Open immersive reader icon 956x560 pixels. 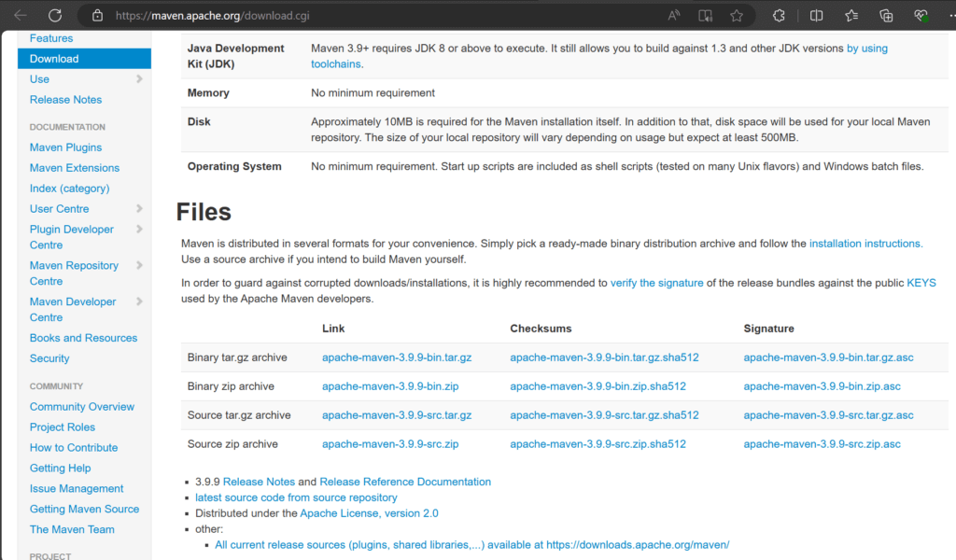pyautogui.click(x=706, y=15)
